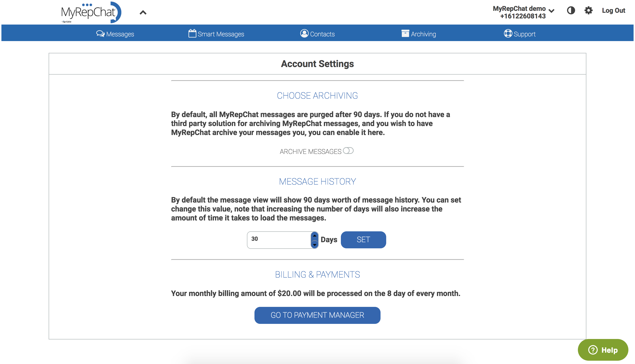Increase days with the up stepper arrow
The height and width of the screenshot is (364, 635).
tap(314, 236)
